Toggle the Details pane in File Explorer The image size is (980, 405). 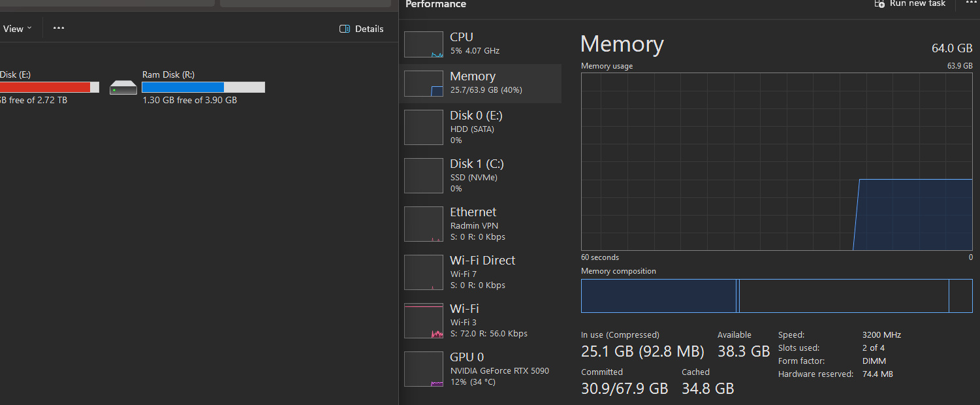pos(362,29)
